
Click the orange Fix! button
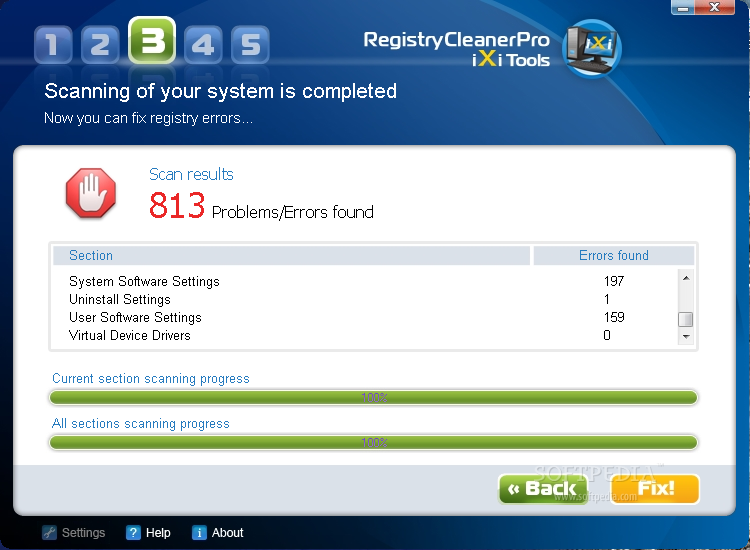point(655,489)
